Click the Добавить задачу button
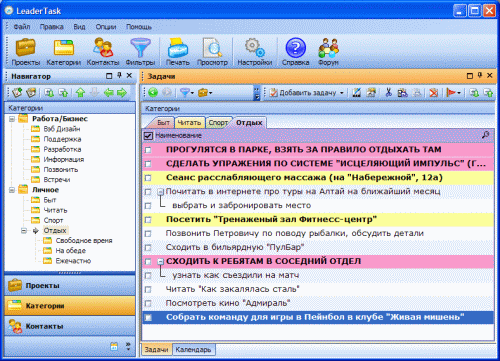 (x=303, y=93)
